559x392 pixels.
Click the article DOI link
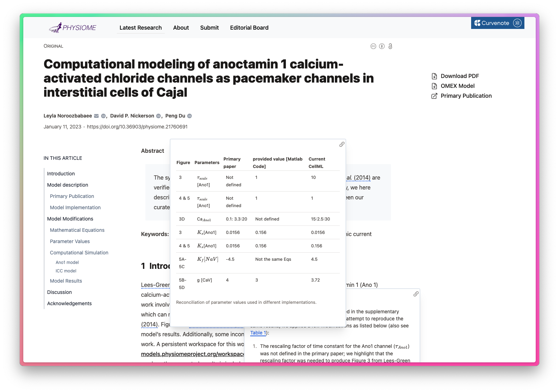click(137, 127)
